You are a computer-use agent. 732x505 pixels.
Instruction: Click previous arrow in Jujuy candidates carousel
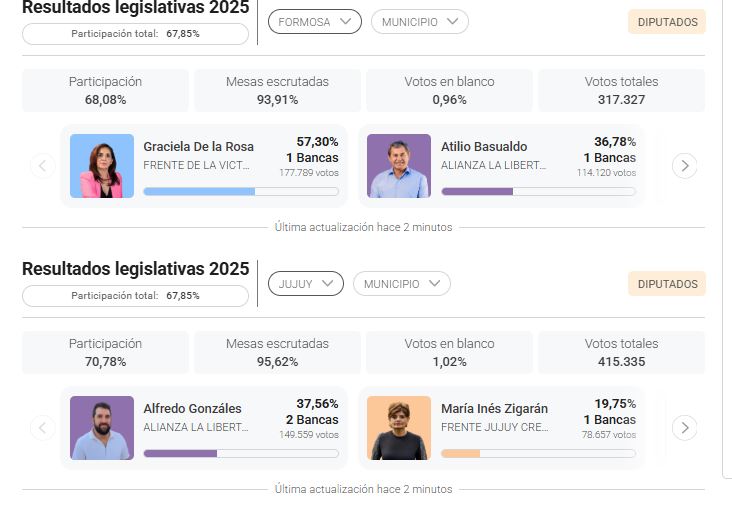42,428
